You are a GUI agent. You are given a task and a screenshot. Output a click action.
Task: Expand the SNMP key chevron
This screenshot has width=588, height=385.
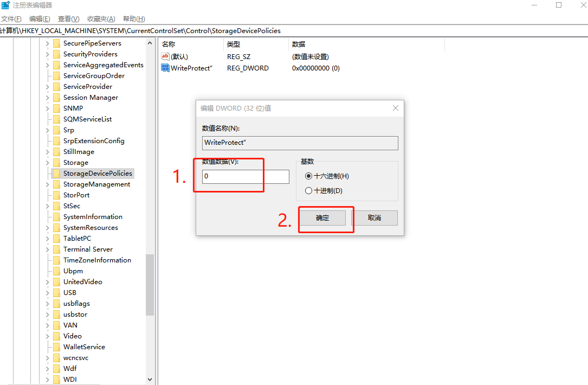point(47,108)
